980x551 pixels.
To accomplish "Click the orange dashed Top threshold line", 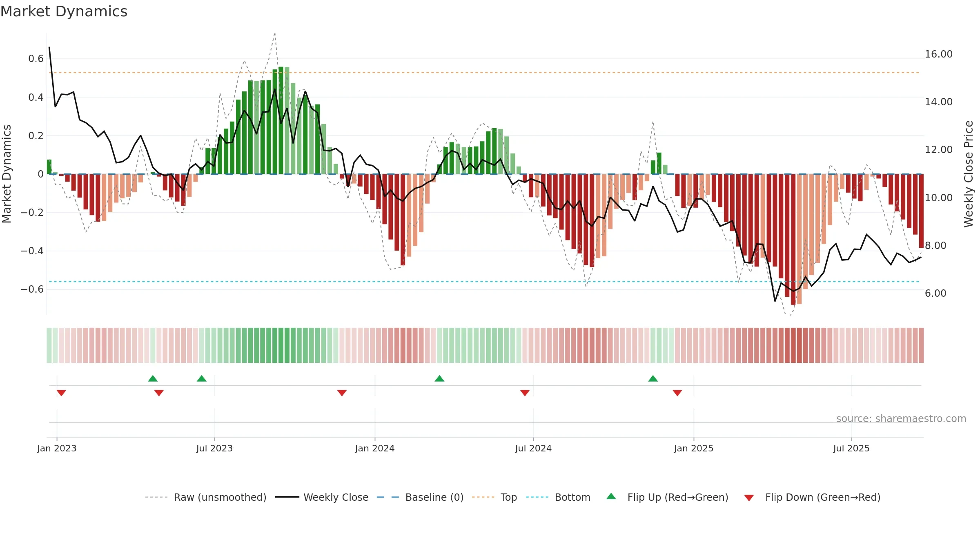I will [484, 73].
